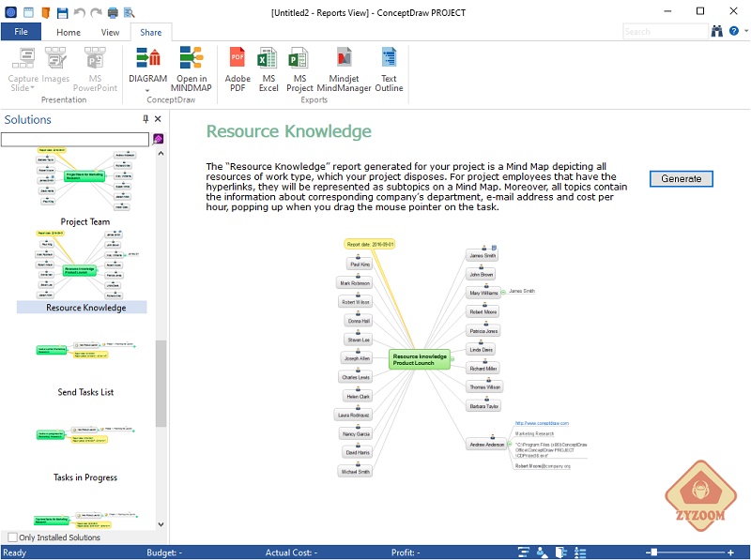The width and height of the screenshot is (751, 560).
Task: Switch to the View tab
Action: click(x=110, y=32)
